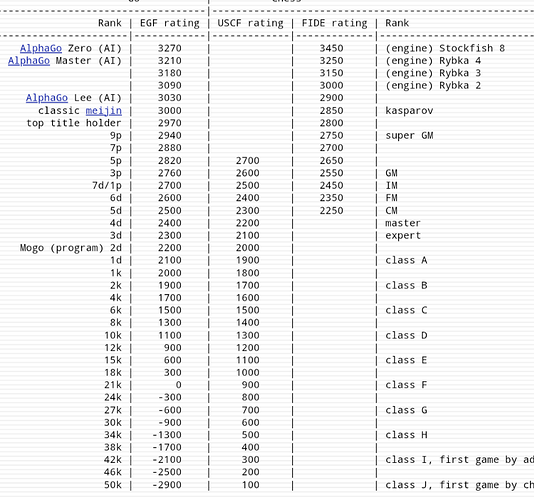Select EGF rating -1300
This screenshot has width=534, height=500.
(x=167, y=435)
